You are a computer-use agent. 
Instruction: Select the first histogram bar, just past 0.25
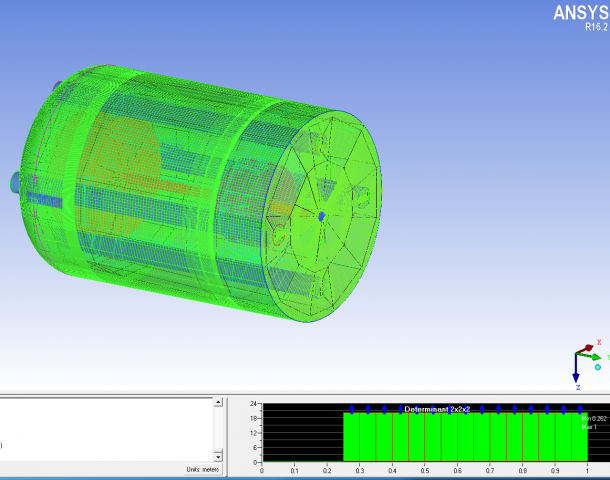351,438
